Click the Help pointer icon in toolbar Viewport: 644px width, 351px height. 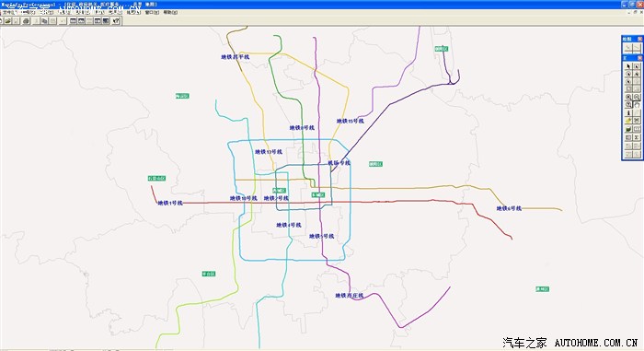tap(116, 20)
